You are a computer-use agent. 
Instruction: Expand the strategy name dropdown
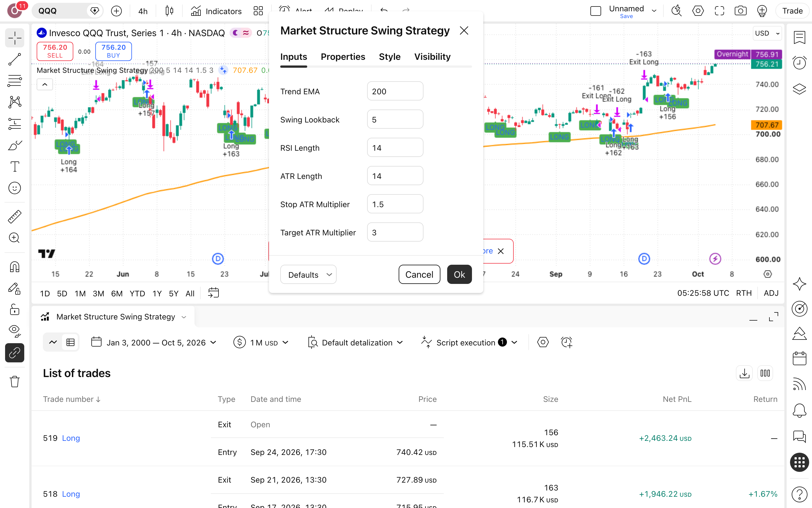[184, 317]
